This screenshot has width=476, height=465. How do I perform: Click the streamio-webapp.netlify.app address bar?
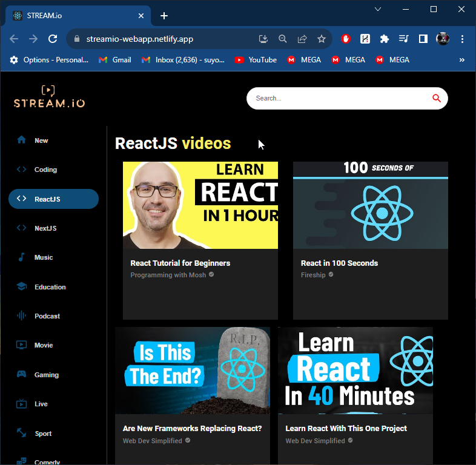point(140,39)
